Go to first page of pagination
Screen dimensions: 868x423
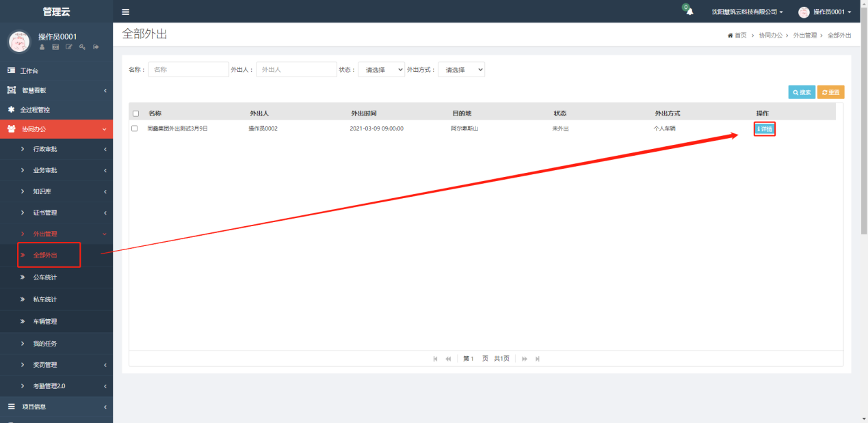point(436,359)
